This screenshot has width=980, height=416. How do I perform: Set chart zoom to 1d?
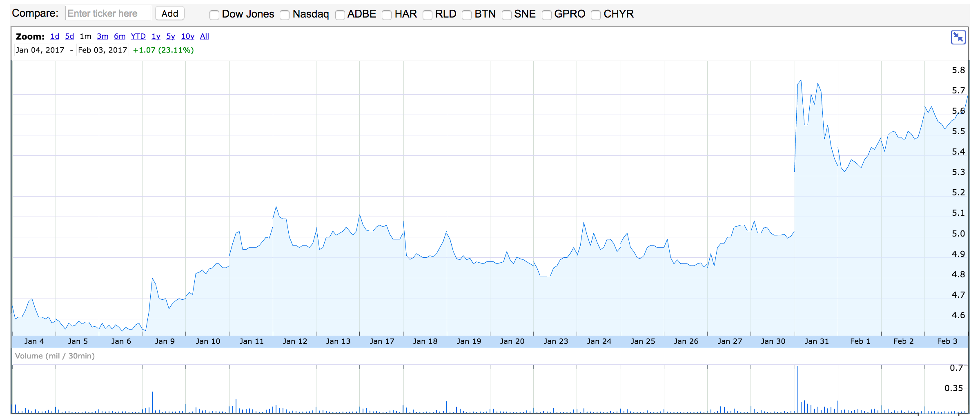tap(55, 36)
